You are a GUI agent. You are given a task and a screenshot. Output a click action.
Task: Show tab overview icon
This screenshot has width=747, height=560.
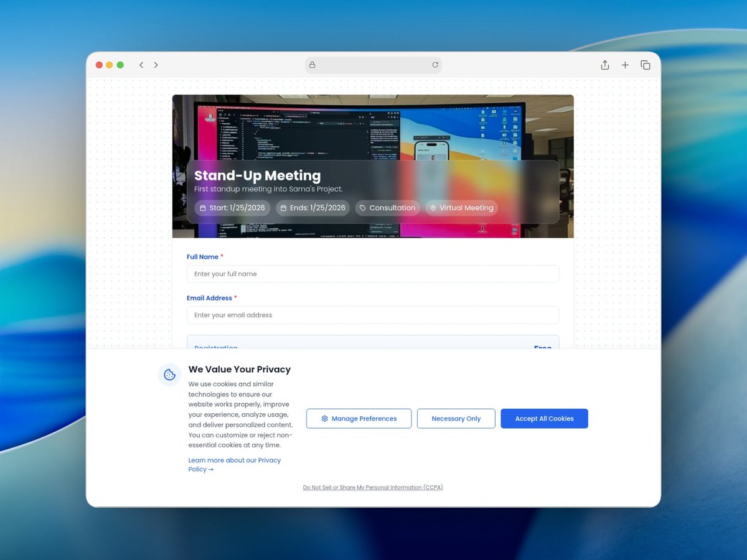tap(646, 65)
